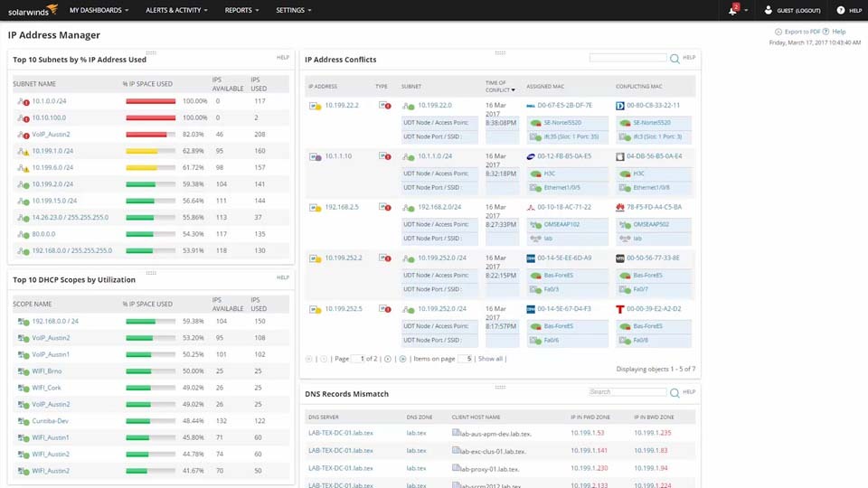Go to last page in conflicts pager
This screenshot has height=488, width=868.
point(402,359)
